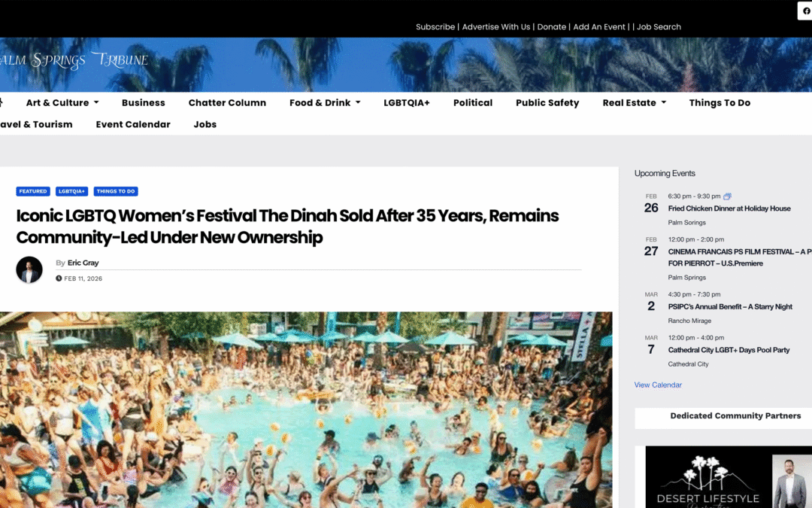
Task: Click the Palm Springs Tribune logo
Action: (x=74, y=61)
